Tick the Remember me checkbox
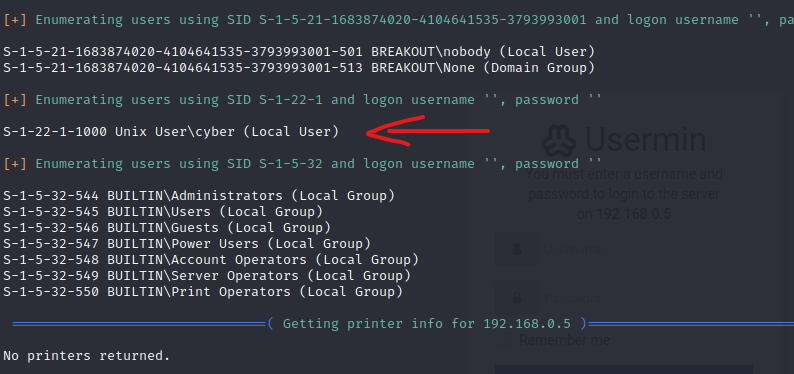Screen dimensions: 794x374 504,340
